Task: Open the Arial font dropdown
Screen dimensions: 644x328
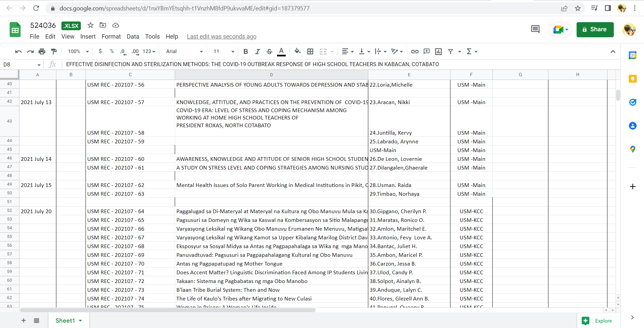Action: pos(184,51)
